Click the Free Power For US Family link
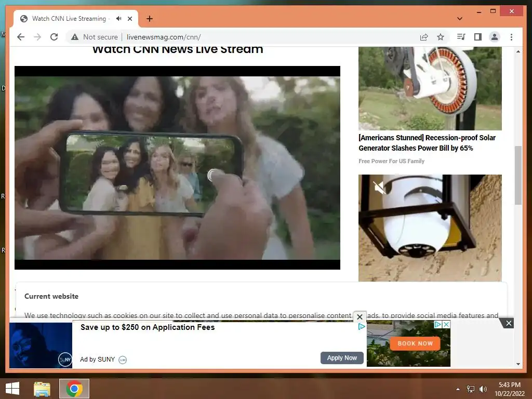The image size is (532, 399). [x=391, y=161]
